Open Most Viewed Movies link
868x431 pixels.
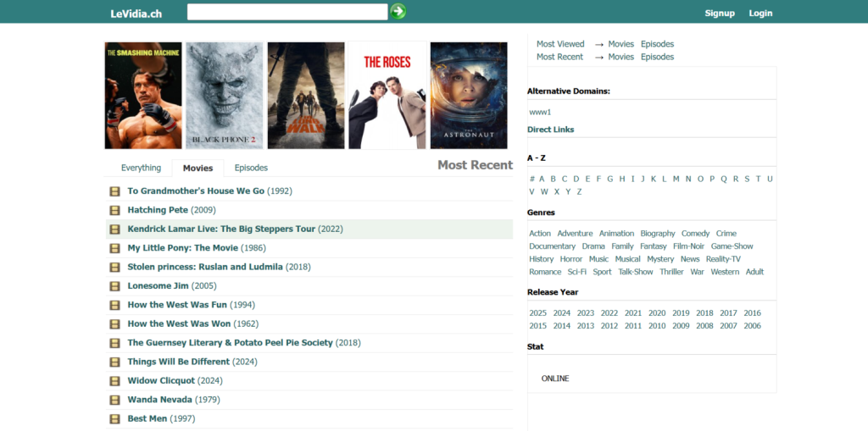[621, 44]
